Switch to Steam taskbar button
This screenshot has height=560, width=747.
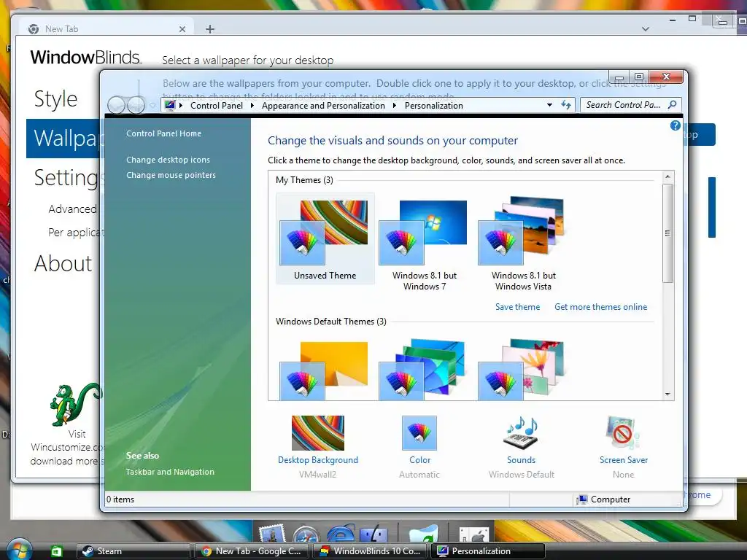click(133, 551)
